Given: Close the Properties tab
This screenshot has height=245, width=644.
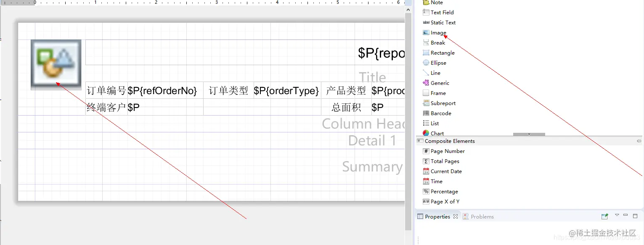Looking at the screenshot, I should point(455,217).
